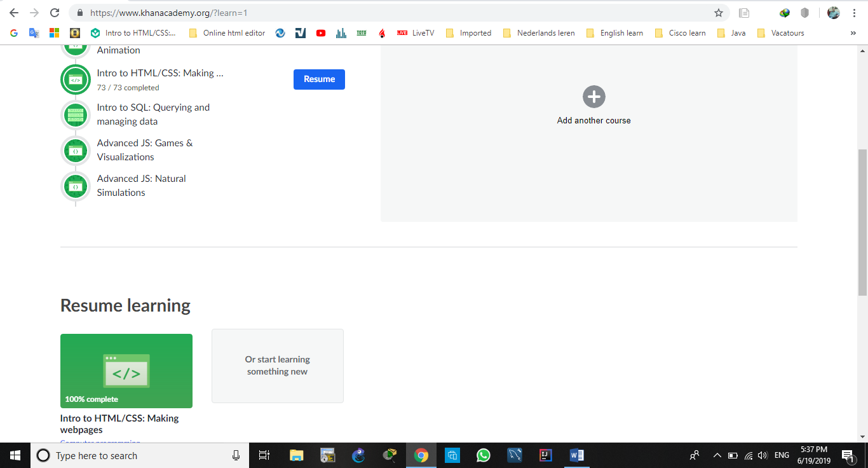The image size is (868, 468).
Task: Click the volume icon in system tray
Action: coord(763,455)
